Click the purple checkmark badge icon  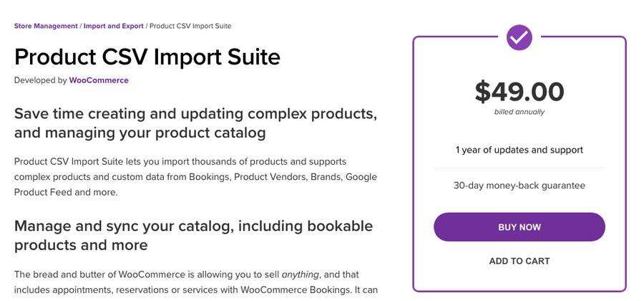[x=519, y=37]
